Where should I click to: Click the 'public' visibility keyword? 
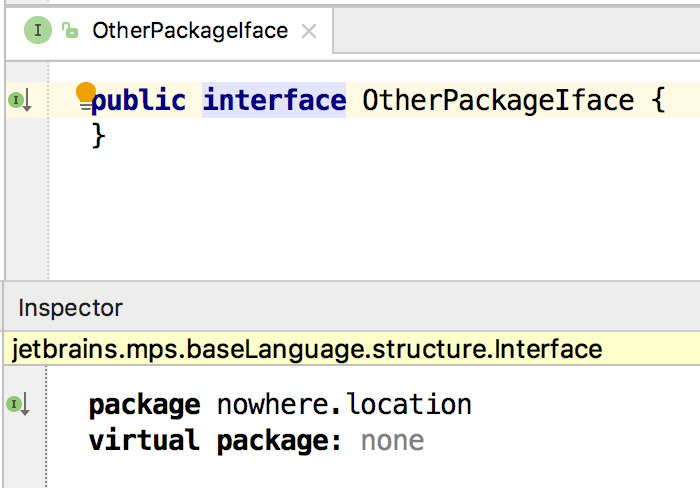click(x=139, y=101)
